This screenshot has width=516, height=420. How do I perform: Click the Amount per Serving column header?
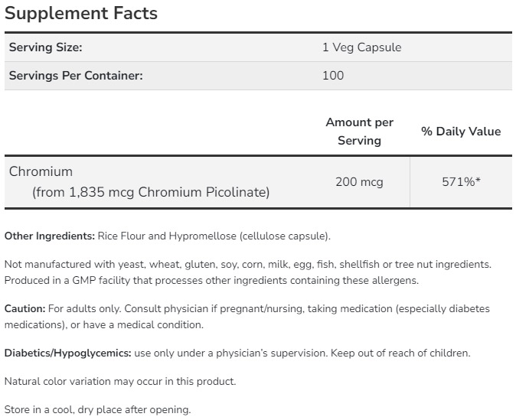click(359, 131)
